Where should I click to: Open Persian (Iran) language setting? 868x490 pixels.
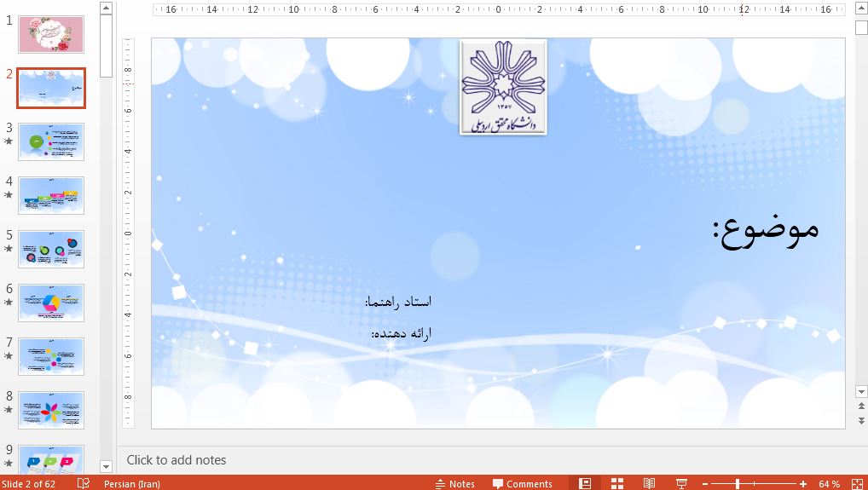131,483
